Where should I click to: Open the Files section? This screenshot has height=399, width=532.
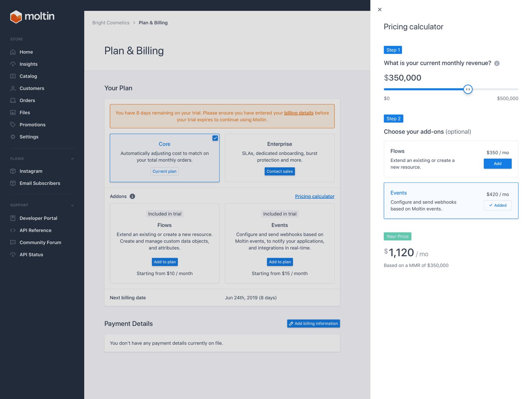click(25, 112)
